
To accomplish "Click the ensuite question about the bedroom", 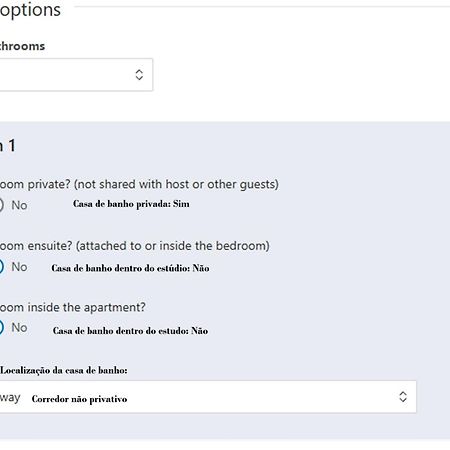I will [x=135, y=246].
